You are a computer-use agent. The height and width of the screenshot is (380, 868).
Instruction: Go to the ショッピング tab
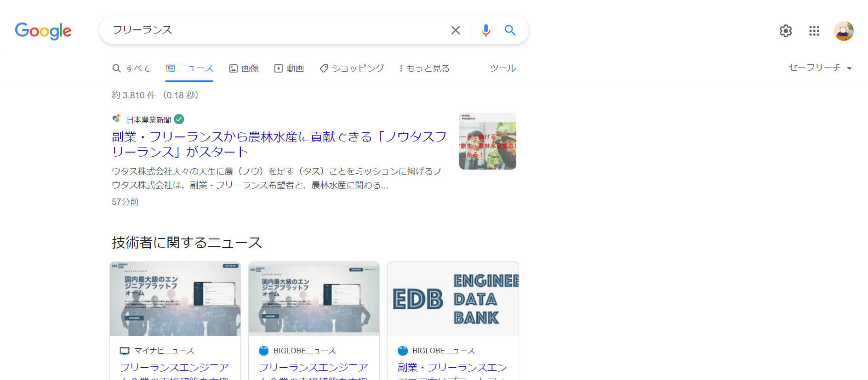click(352, 68)
